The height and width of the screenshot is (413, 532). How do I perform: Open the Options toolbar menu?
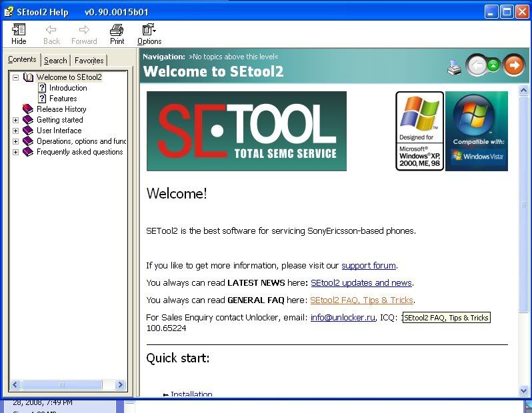click(x=149, y=34)
